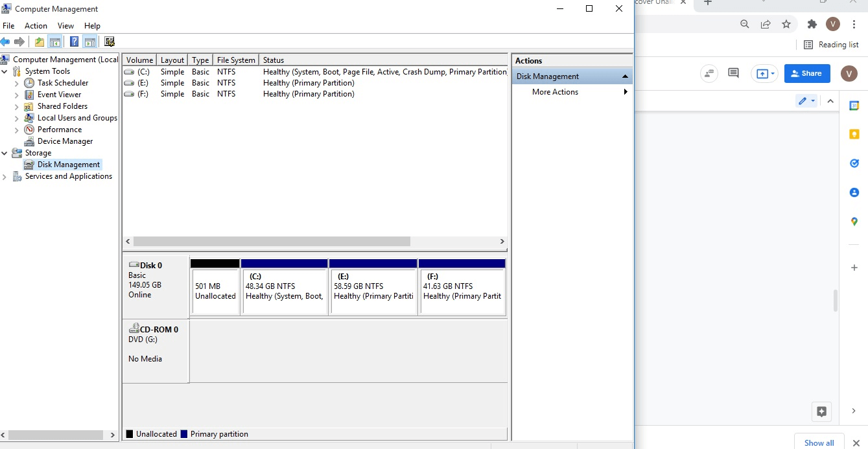Click the Services and Applications icon
The image size is (868, 449).
tap(17, 176)
